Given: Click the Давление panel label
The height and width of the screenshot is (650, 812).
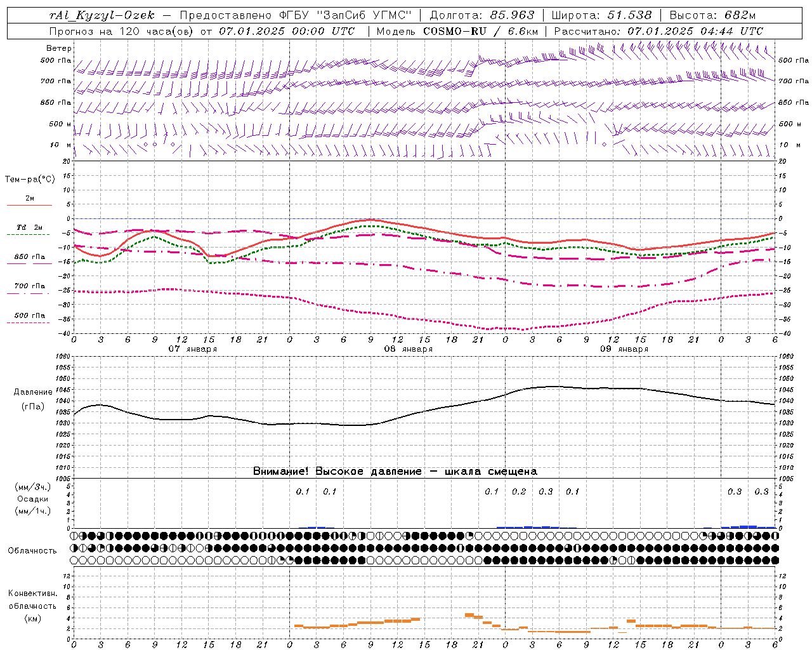Looking at the screenshot, I should click(x=33, y=392).
